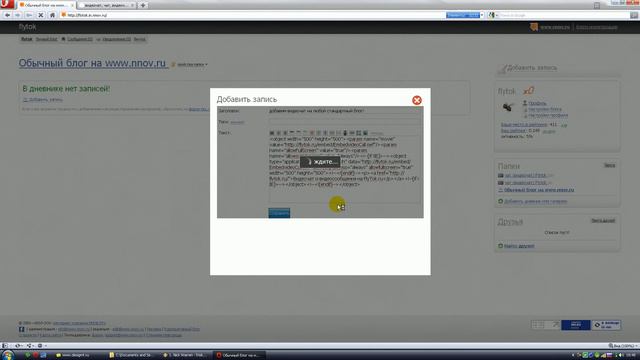
Task: Switch to the second browser tab
Action: click(107, 5)
